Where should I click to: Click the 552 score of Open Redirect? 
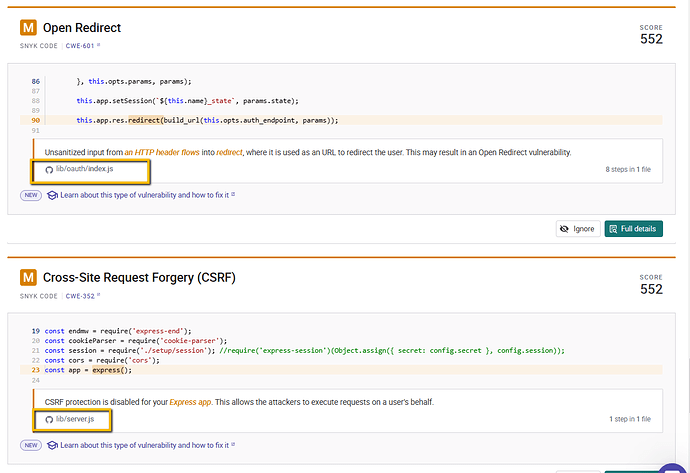[651, 39]
